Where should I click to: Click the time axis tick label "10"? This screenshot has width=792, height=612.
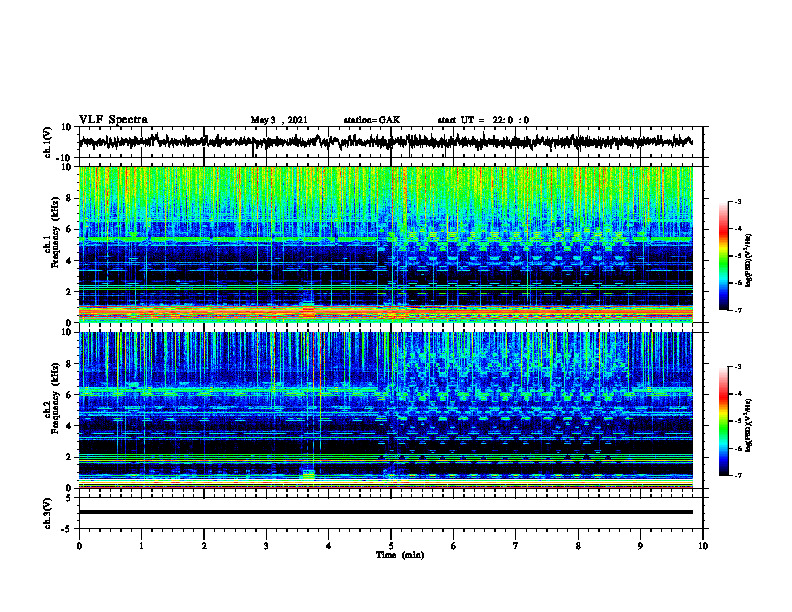[x=703, y=546]
